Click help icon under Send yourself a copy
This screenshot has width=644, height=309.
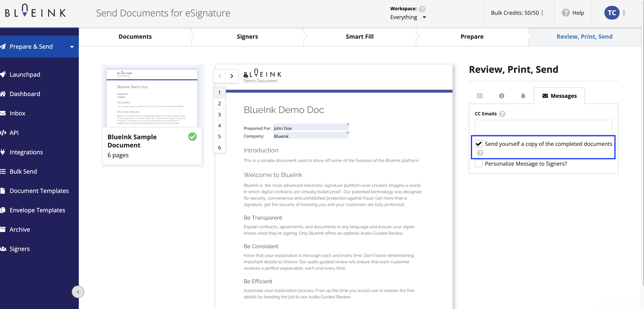click(480, 153)
